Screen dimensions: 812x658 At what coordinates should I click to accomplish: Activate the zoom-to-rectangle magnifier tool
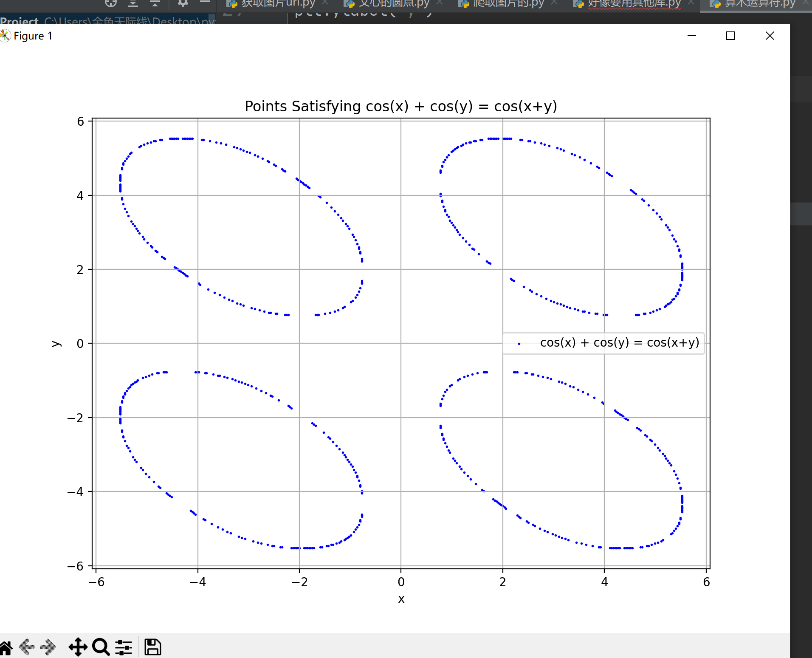point(101,647)
